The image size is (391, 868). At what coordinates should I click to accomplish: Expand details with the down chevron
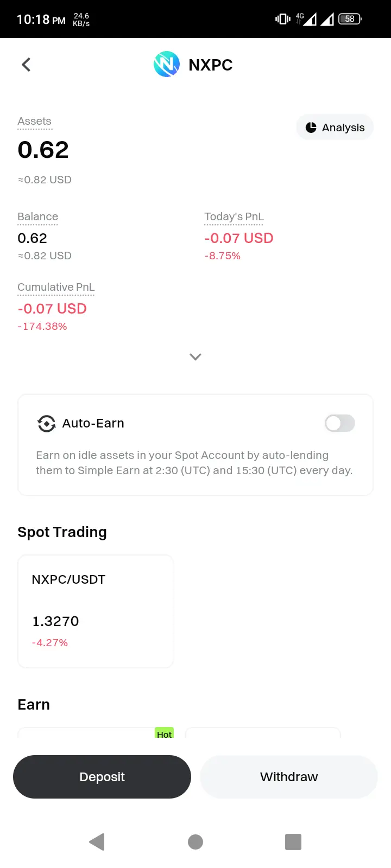click(195, 356)
